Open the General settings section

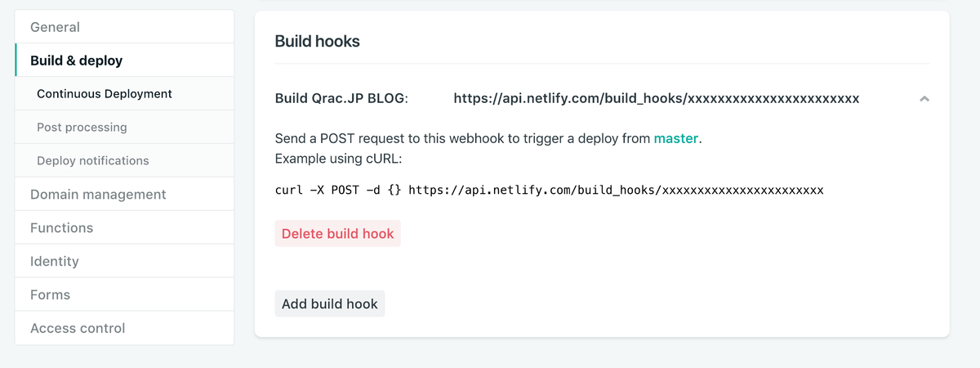55,27
